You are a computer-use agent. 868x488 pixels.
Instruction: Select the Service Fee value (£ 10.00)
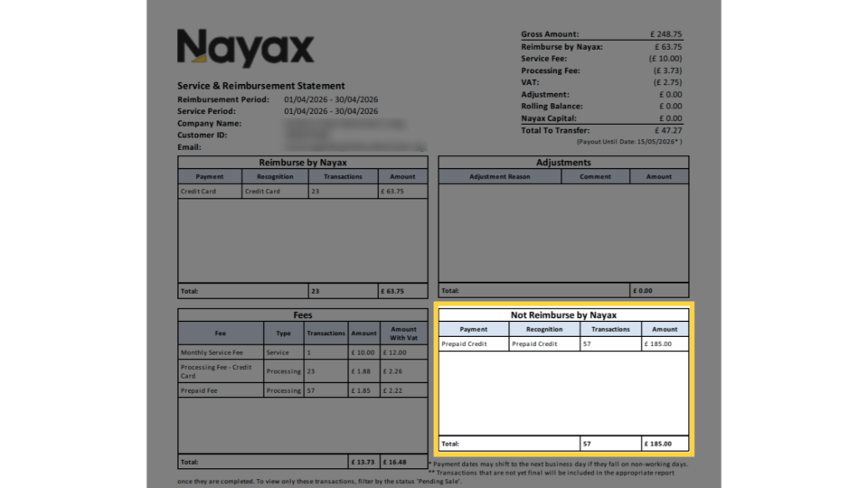point(665,59)
